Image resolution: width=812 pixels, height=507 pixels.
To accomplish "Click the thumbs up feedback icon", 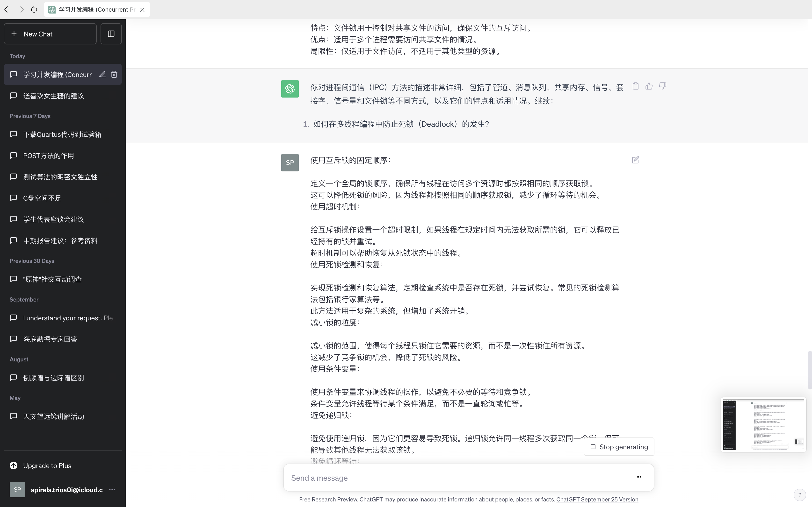I will [x=649, y=86].
